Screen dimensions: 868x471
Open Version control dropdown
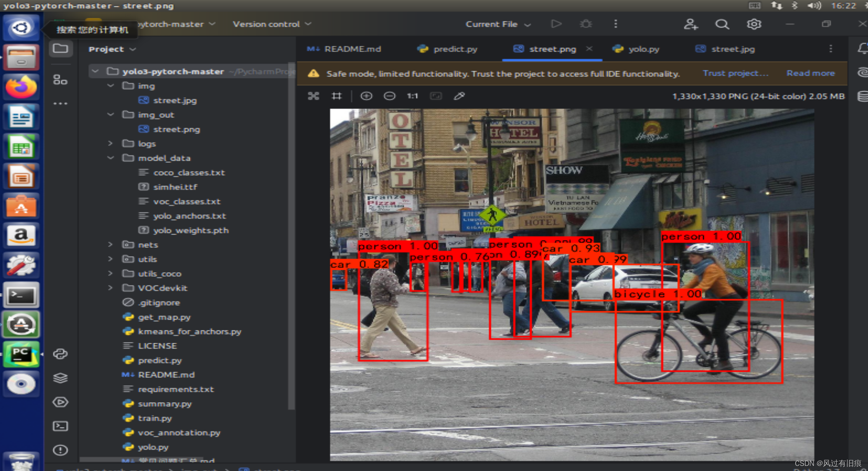[272, 24]
